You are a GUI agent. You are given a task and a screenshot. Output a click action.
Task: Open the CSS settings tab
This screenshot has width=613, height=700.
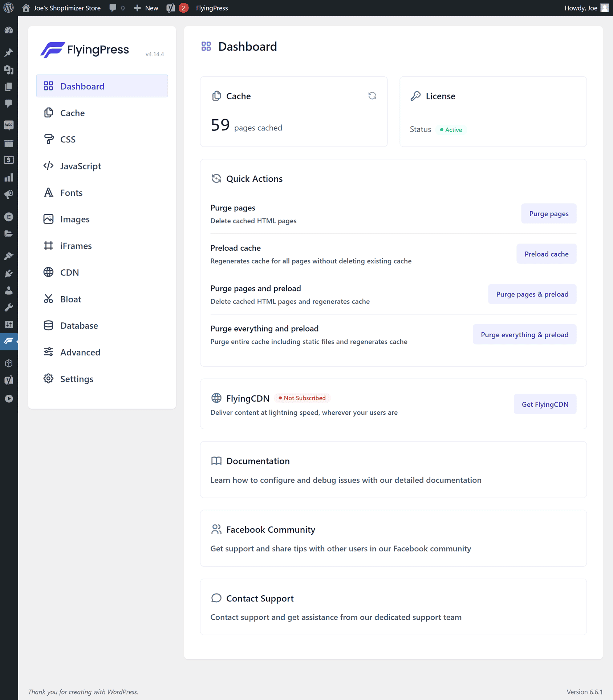(x=102, y=140)
